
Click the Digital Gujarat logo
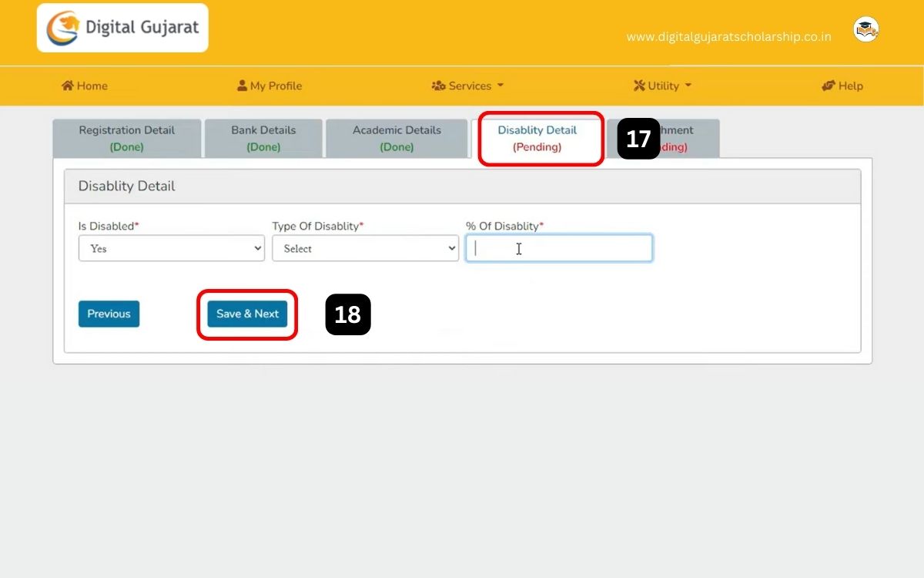pyautogui.click(x=122, y=29)
